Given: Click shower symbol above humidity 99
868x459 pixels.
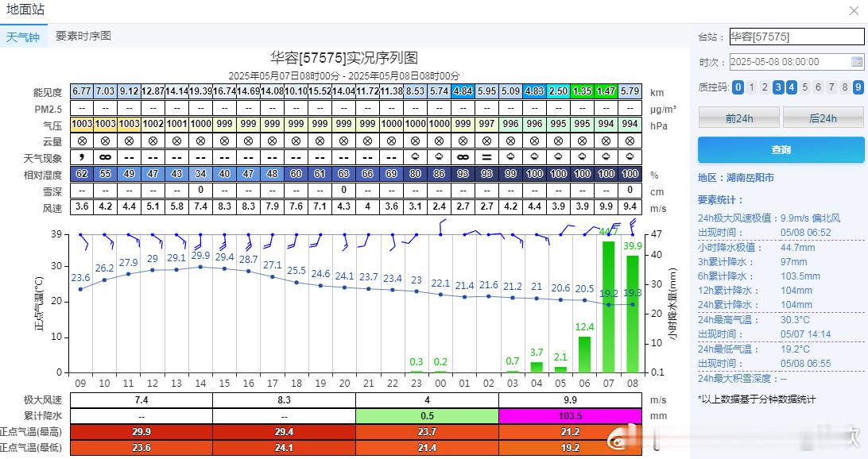Looking at the screenshot, I should (510, 157).
